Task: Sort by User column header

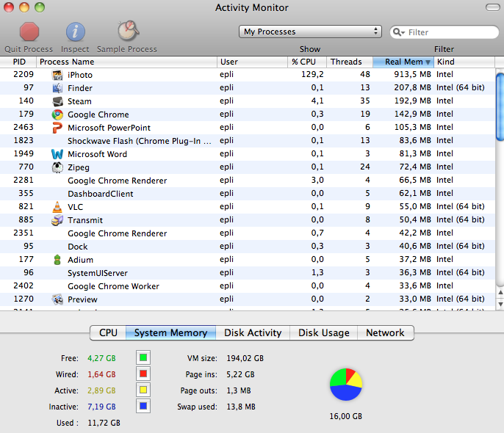Action: [x=252, y=62]
